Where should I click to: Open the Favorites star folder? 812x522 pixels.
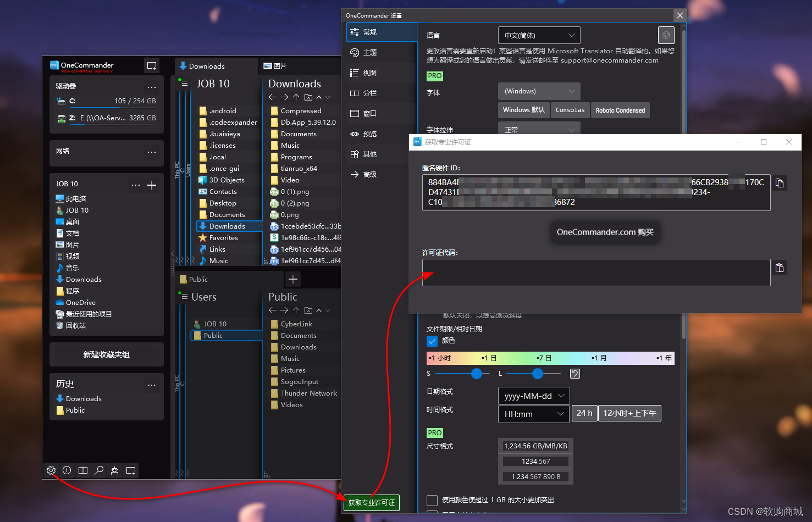point(223,238)
